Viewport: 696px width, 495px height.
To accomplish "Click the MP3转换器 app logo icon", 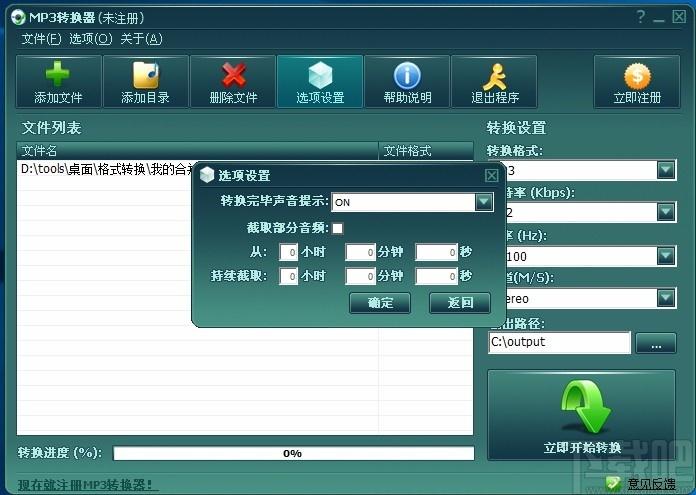I will (18, 18).
